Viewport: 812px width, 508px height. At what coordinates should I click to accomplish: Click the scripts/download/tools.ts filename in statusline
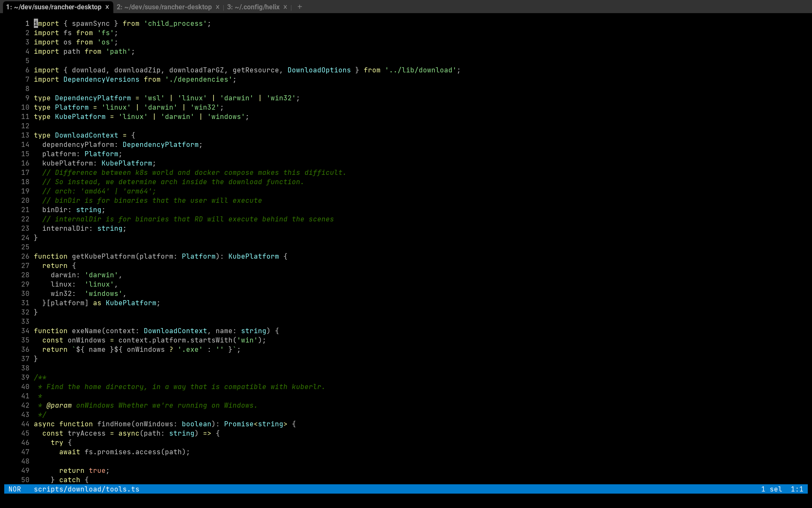pos(86,489)
